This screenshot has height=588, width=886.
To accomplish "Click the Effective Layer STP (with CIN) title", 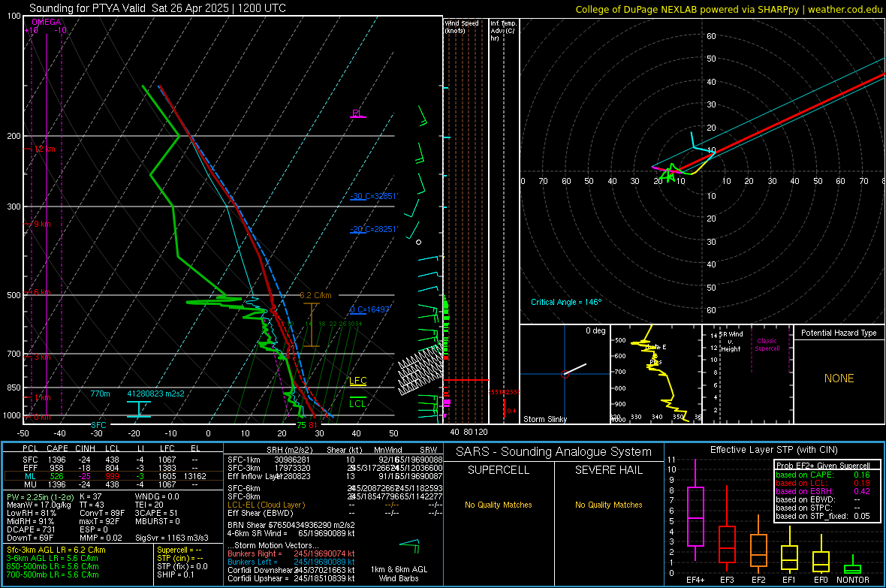I will point(773,450).
